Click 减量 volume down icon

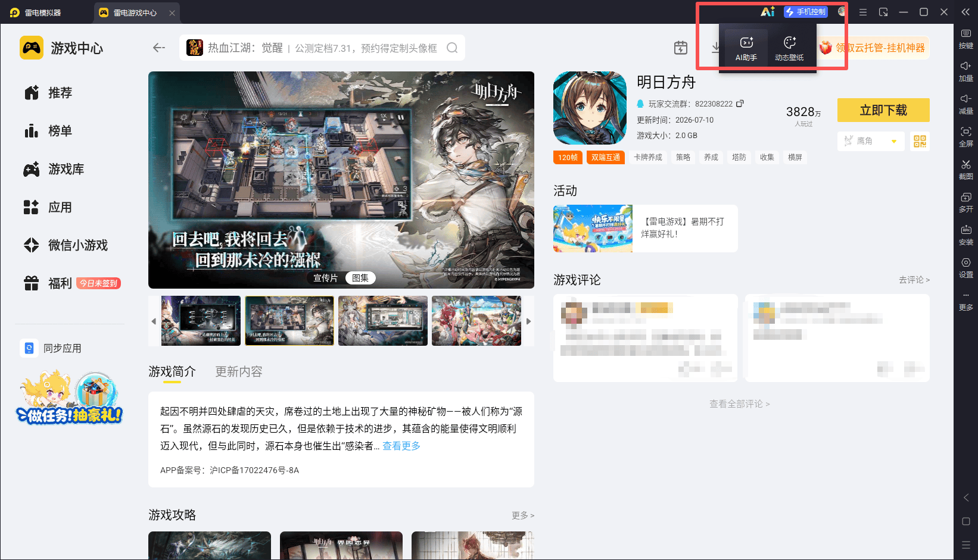coord(966,105)
